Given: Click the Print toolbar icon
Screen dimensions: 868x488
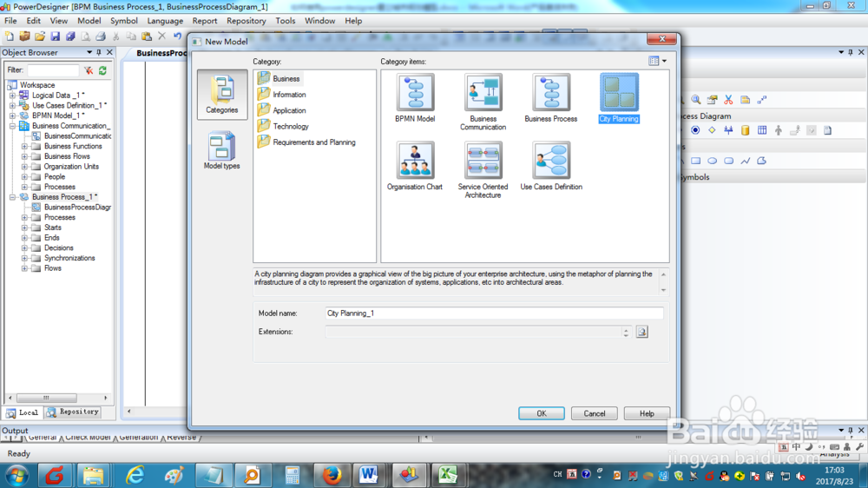Looking at the screenshot, I should [x=101, y=36].
